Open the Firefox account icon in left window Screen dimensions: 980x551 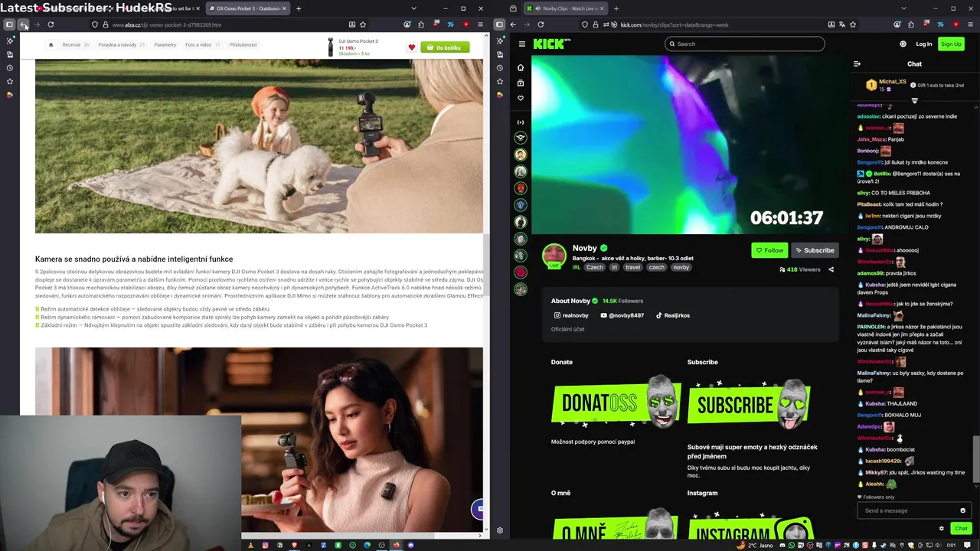click(407, 24)
